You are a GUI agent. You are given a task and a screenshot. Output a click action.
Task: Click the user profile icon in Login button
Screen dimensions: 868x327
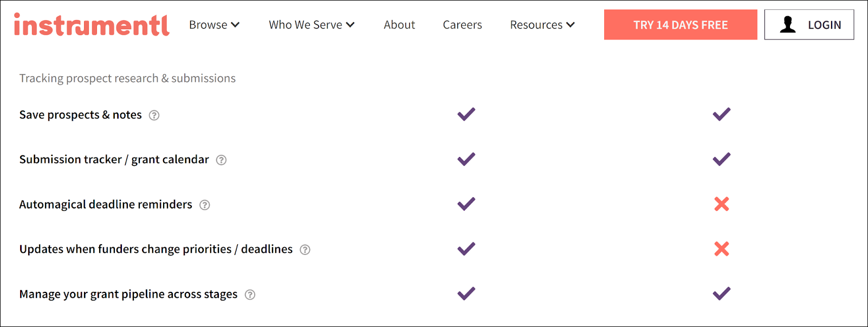click(788, 24)
